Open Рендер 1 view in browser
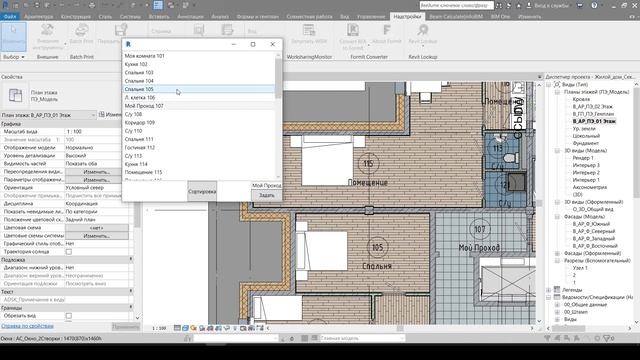Screen dimensions: 640x360 coord(583,158)
